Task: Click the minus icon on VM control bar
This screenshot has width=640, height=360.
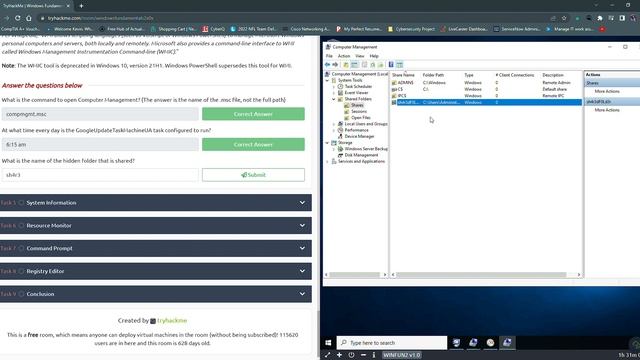Action: 363,355
